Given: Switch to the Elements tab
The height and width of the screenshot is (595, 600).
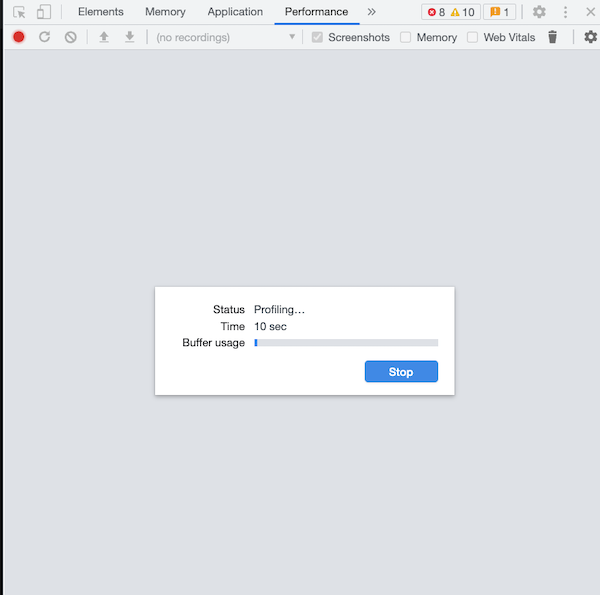Looking at the screenshot, I should click(x=100, y=12).
